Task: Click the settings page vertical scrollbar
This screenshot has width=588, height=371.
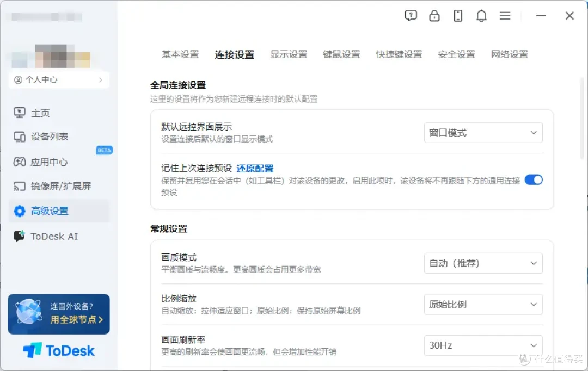Action: [582, 118]
